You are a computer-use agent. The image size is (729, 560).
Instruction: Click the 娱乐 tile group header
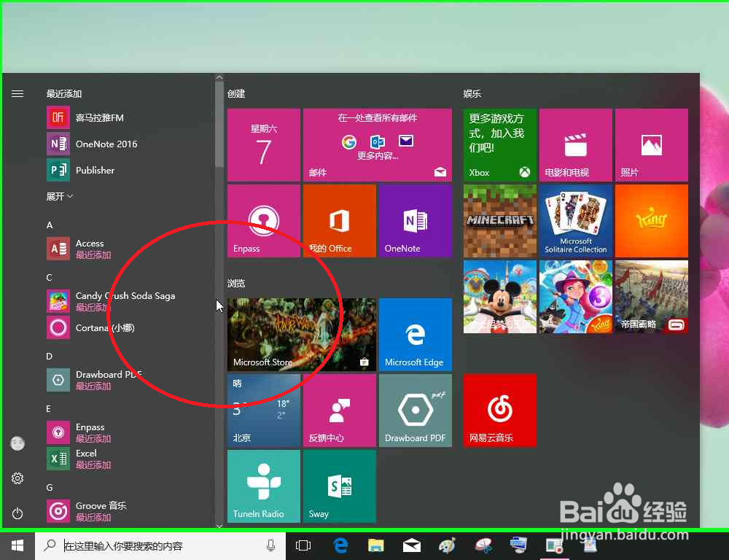[472, 94]
